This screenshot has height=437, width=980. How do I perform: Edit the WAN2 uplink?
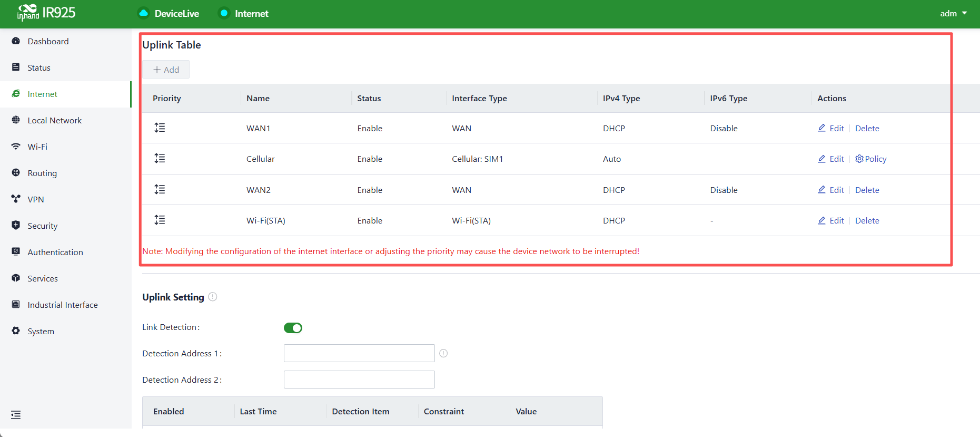[830, 190]
